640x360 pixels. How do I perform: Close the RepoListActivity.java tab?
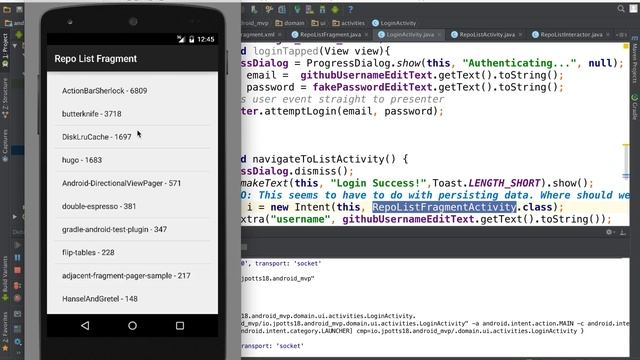(520, 35)
